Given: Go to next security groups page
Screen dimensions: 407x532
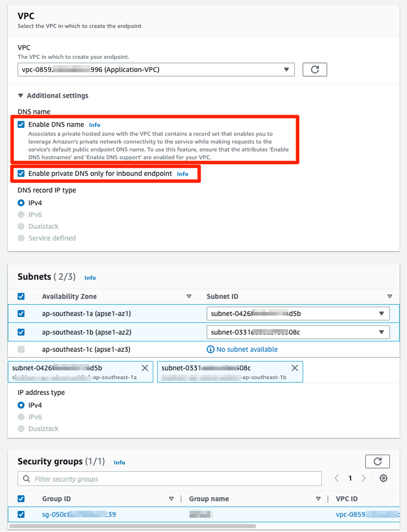Looking at the screenshot, I should click(x=362, y=478).
